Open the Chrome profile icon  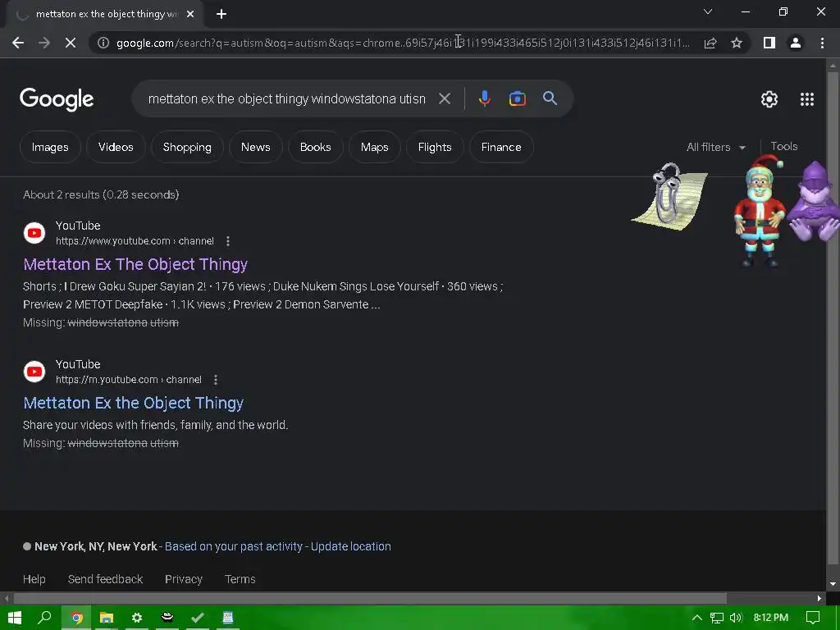796,43
